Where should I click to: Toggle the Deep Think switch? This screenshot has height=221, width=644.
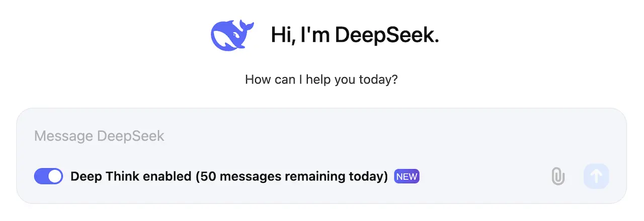48,176
